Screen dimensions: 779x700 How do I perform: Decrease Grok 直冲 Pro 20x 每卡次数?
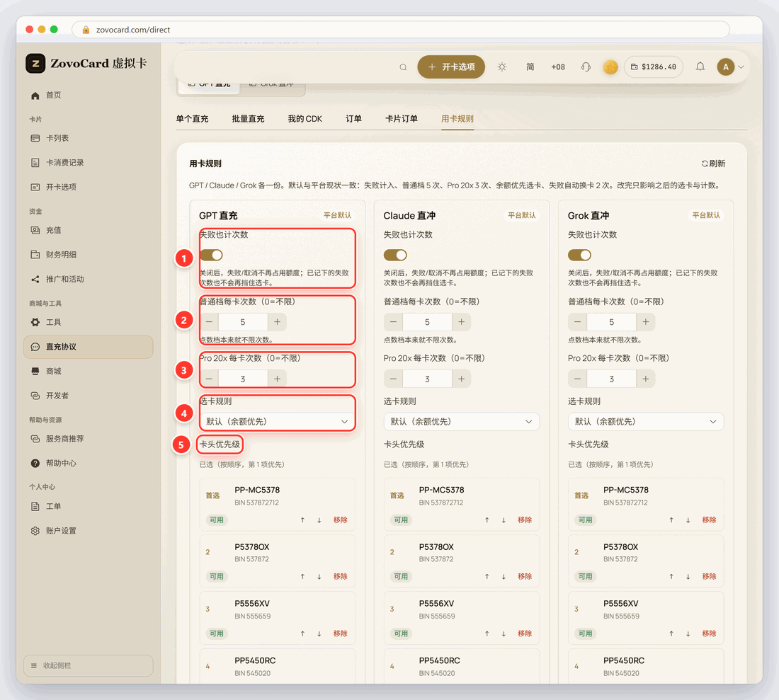tap(577, 379)
